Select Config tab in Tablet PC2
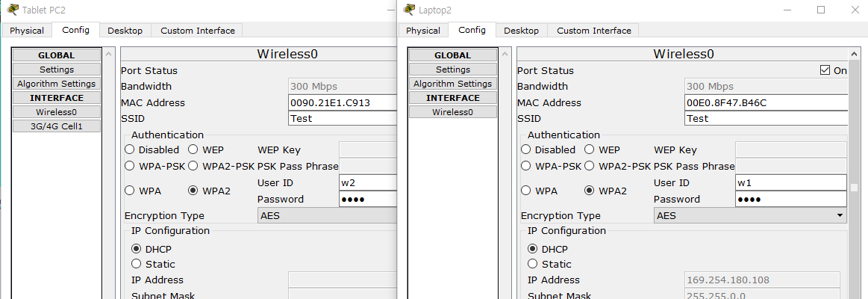 [76, 30]
